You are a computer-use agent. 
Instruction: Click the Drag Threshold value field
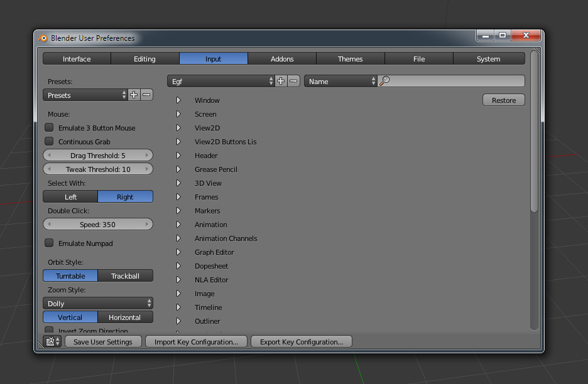(98, 156)
